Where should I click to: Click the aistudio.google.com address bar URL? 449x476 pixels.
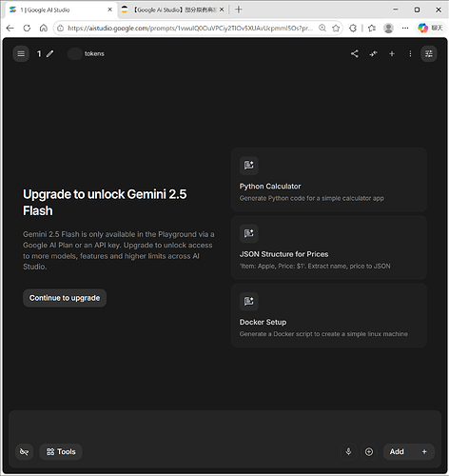pos(190,29)
